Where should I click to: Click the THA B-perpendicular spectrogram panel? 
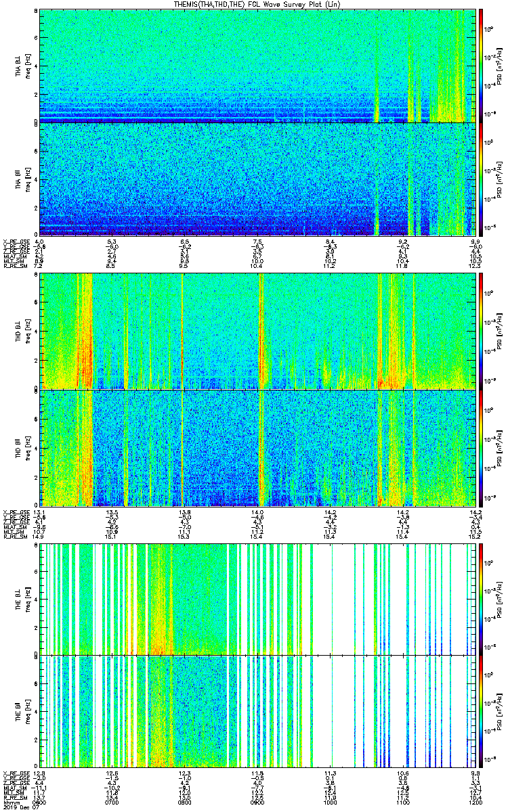257,66
